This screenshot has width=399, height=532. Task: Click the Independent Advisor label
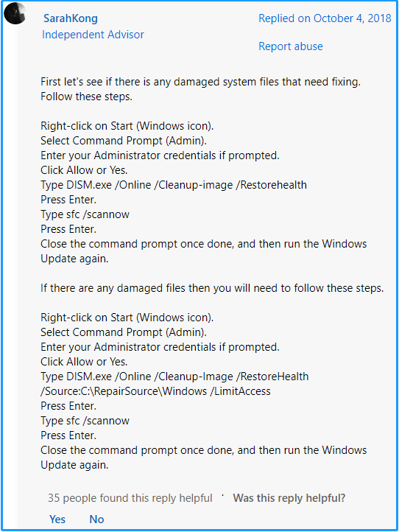tap(93, 35)
